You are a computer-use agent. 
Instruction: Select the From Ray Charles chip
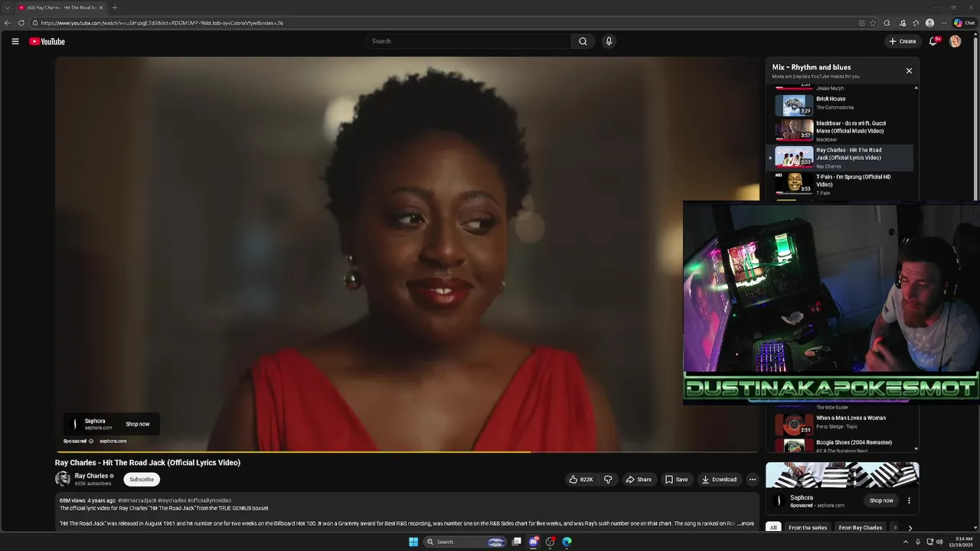click(860, 527)
